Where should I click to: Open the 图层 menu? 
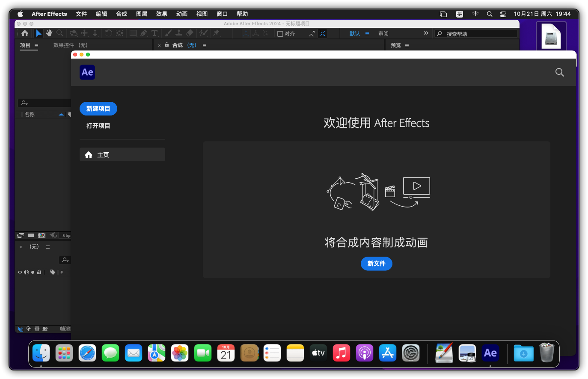[142, 14]
